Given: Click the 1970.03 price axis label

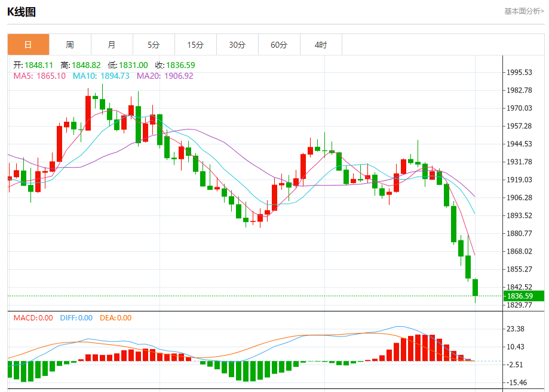Looking at the screenshot, I should 520,108.
